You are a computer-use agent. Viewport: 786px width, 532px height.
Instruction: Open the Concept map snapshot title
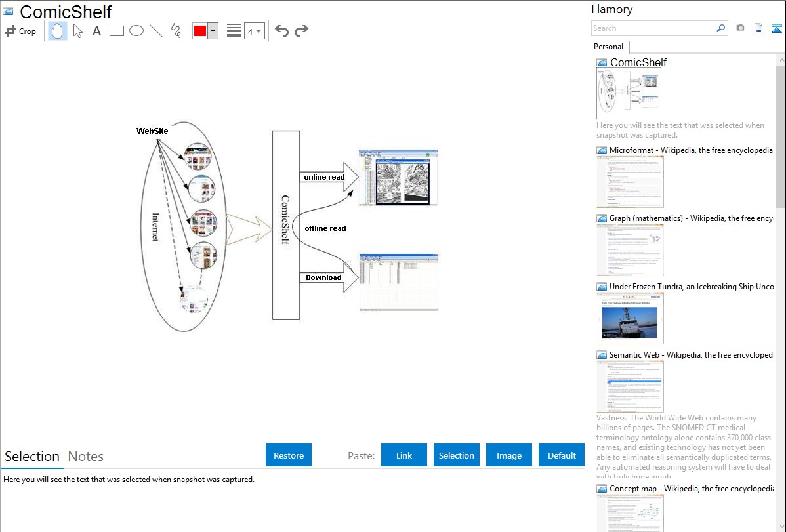coord(691,488)
